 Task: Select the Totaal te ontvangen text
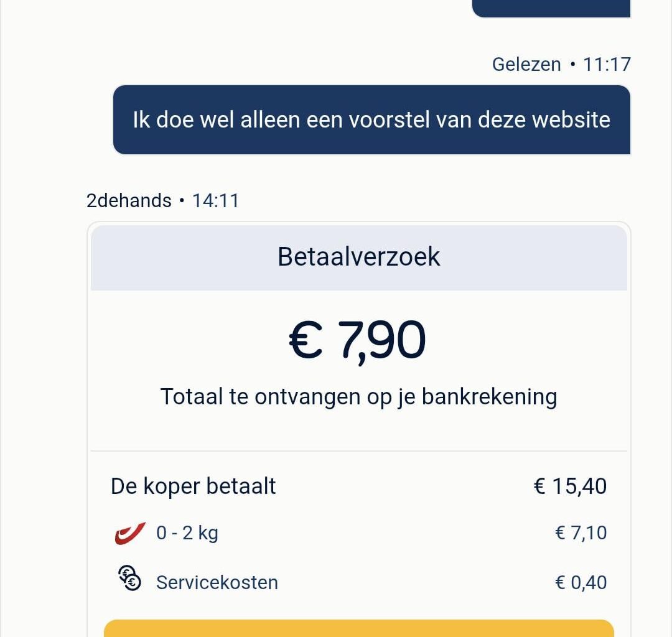(x=358, y=396)
